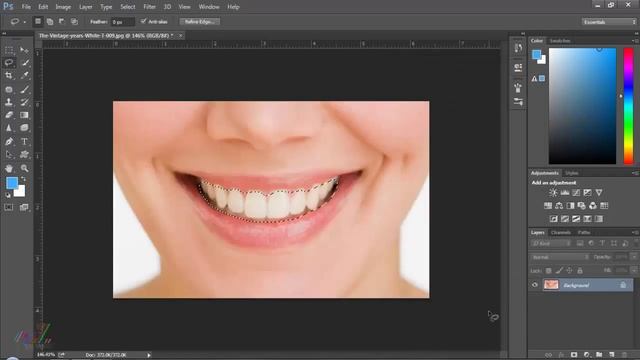Add a Levels adjustment

[x=565, y=193]
